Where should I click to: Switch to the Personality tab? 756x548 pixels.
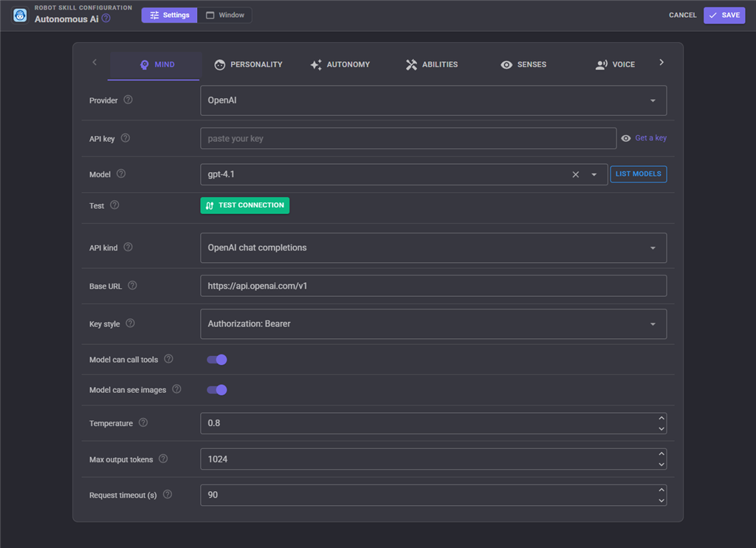(248, 65)
